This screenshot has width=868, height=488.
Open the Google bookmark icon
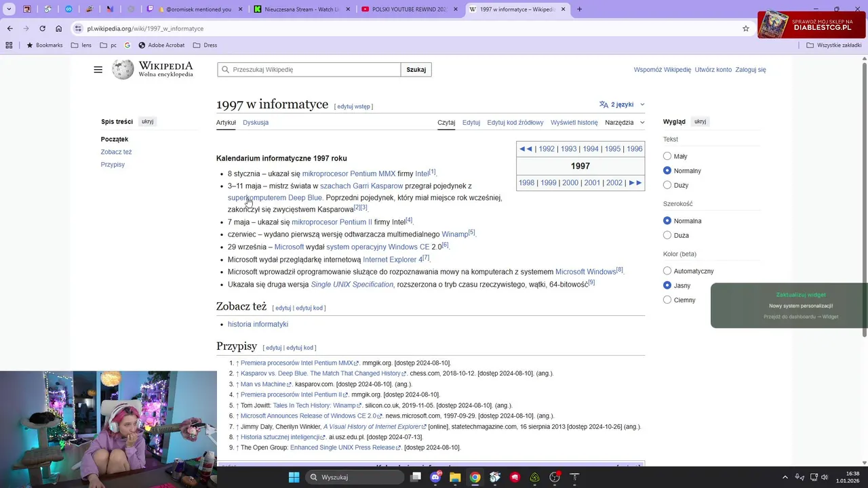(127, 45)
